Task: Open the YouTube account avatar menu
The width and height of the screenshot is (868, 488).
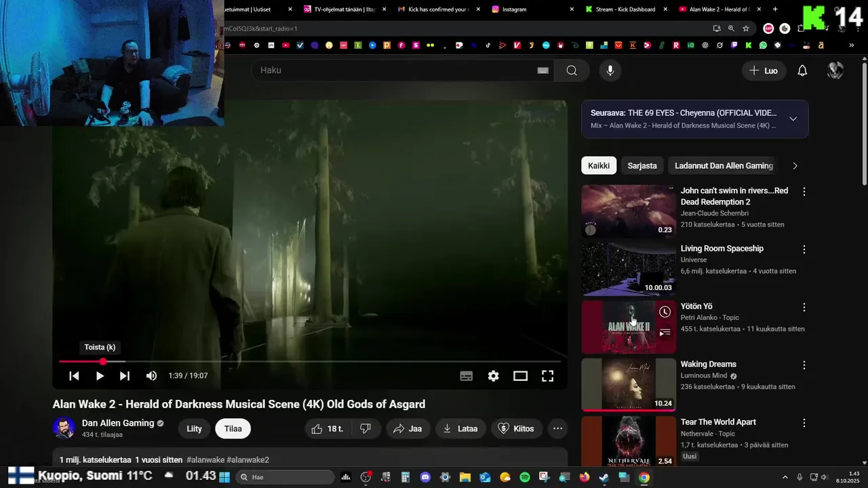Action: coord(835,70)
